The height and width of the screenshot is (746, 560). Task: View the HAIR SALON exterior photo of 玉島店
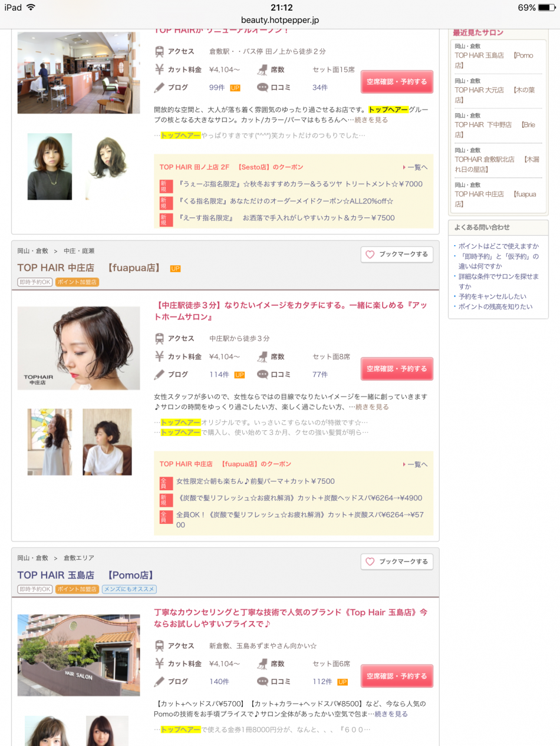78,655
